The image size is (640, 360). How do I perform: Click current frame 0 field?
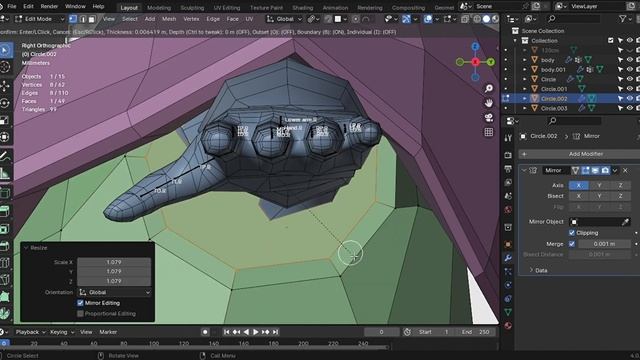point(381,332)
